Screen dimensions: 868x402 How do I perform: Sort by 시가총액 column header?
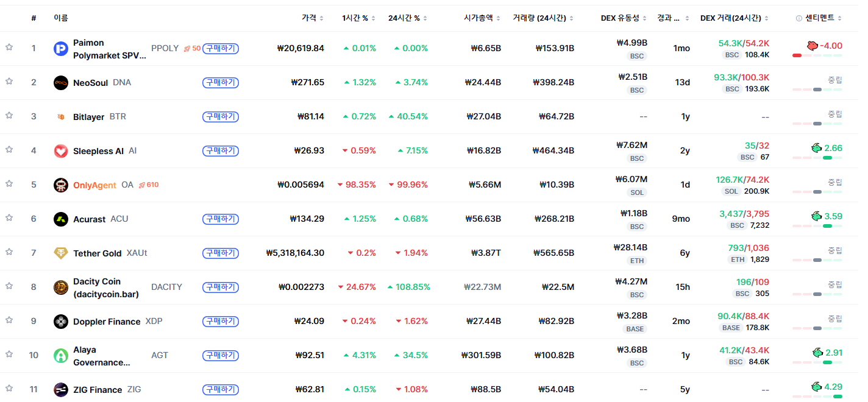click(482, 18)
